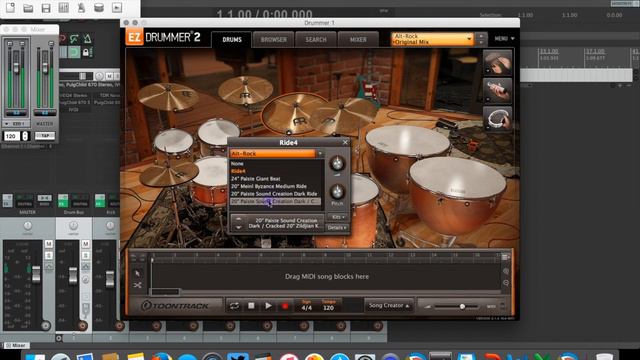
Task: Open the Song Creator panel
Action: pyautogui.click(x=389, y=305)
